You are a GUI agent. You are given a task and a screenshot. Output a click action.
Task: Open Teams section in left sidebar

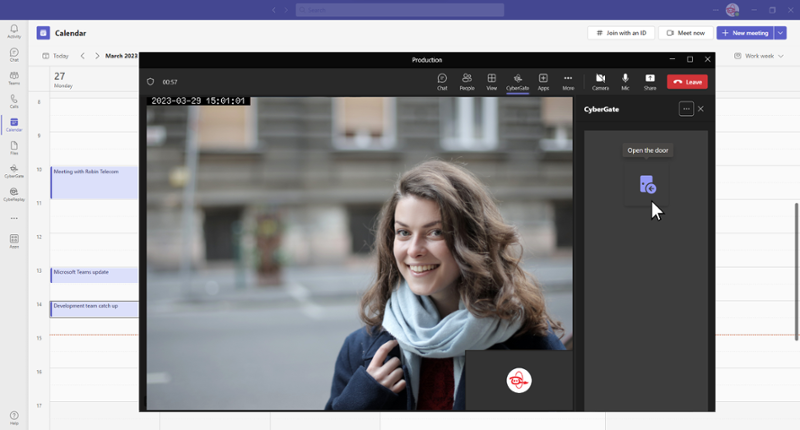click(14, 78)
